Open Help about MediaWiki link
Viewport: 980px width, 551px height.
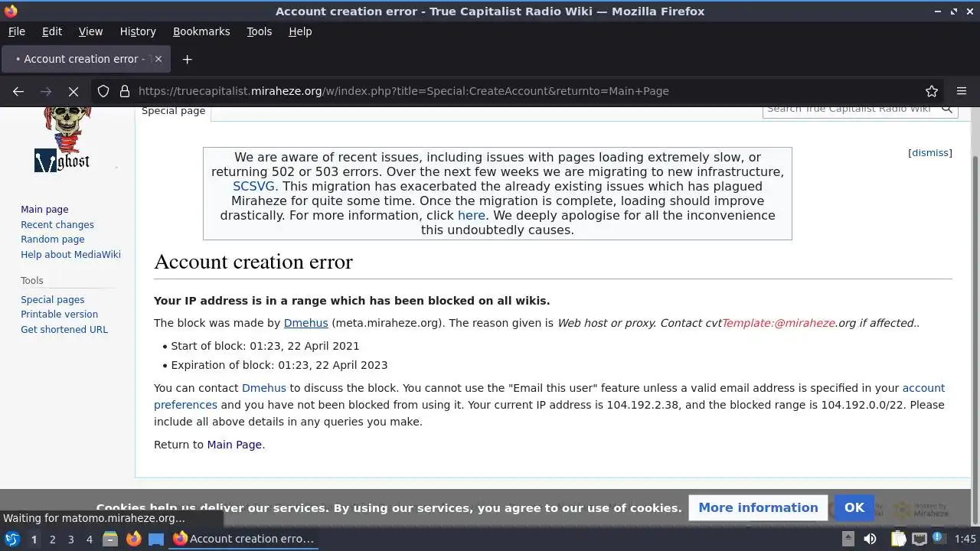pos(70,255)
